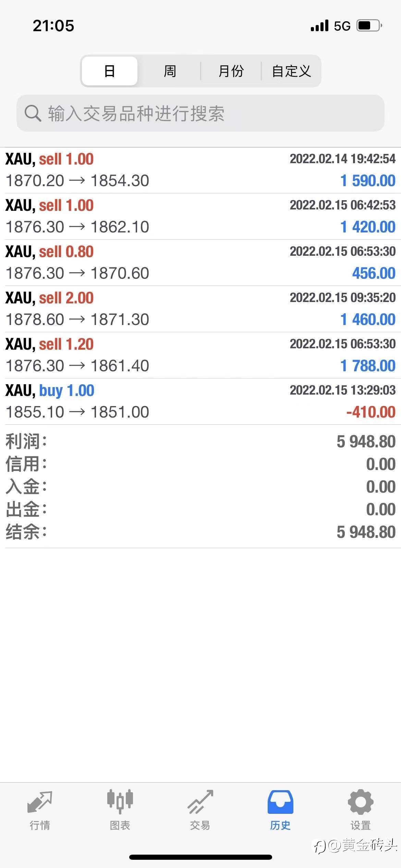Open the XAU sell 2.00 trade row

coord(200,309)
